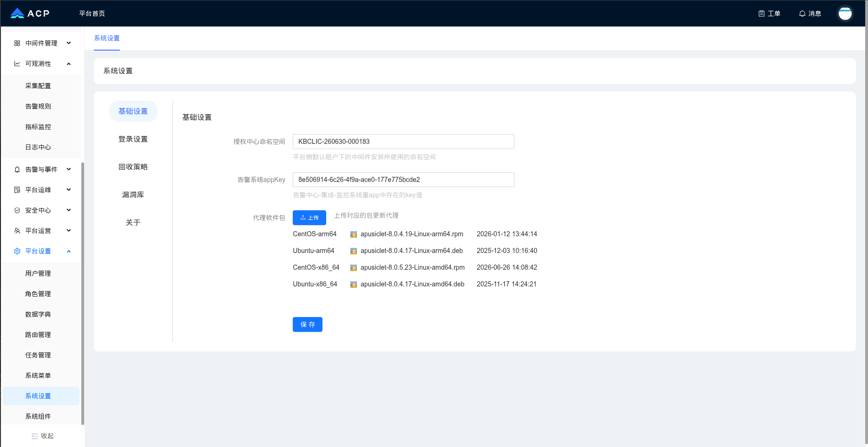Expand the 安全中心 menu chevron
Screen dimensions: 868x447
tap(69, 210)
